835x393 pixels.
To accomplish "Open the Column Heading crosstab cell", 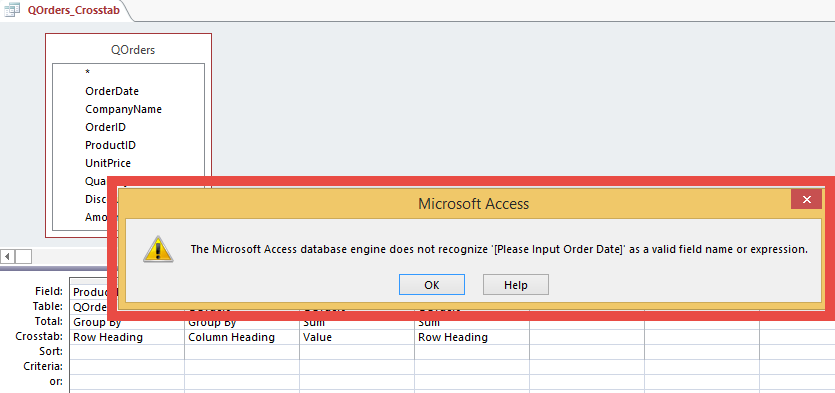I will click(242, 337).
